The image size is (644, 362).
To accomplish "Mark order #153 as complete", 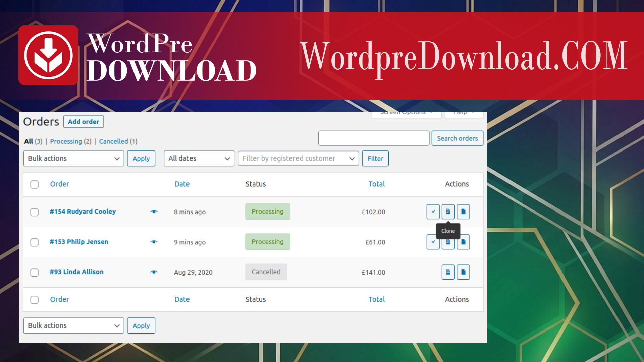I will 433,242.
